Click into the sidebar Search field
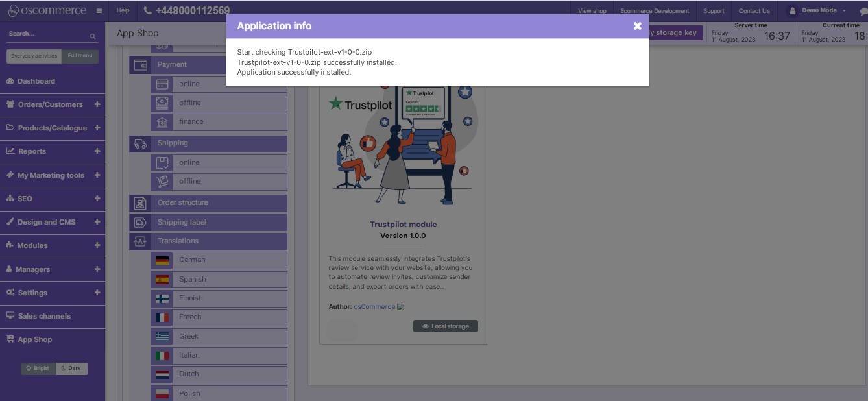Image resolution: width=868 pixels, height=401 pixels. [x=47, y=34]
